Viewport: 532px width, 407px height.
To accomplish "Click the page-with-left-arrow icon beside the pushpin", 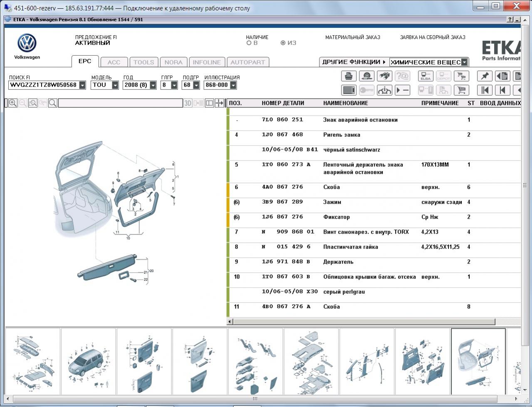I will 502,76.
